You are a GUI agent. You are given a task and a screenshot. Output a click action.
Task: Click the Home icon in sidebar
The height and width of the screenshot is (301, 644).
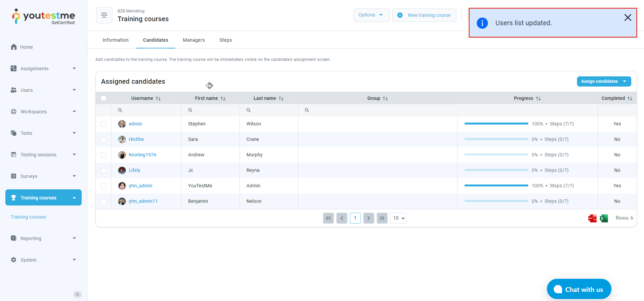[14, 47]
